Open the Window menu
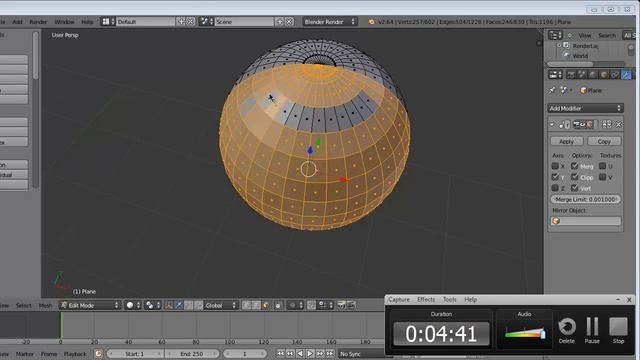The height and width of the screenshot is (360, 640). [x=64, y=22]
